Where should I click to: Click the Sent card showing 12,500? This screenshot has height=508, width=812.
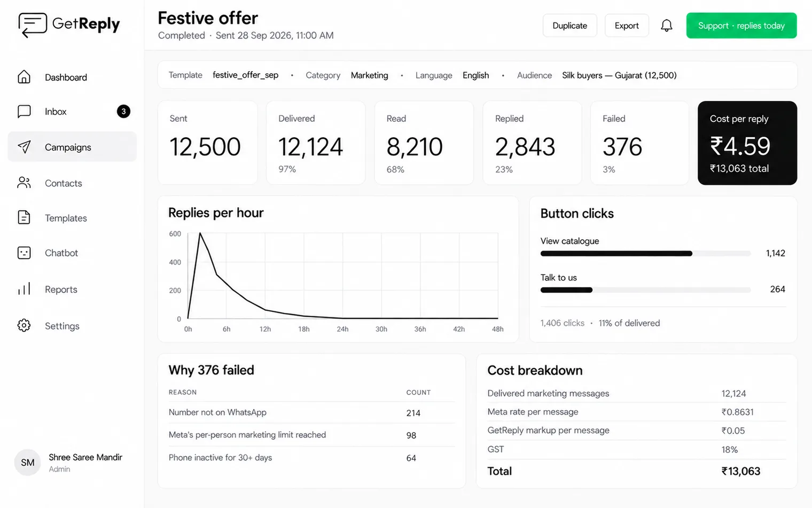pos(207,143)
